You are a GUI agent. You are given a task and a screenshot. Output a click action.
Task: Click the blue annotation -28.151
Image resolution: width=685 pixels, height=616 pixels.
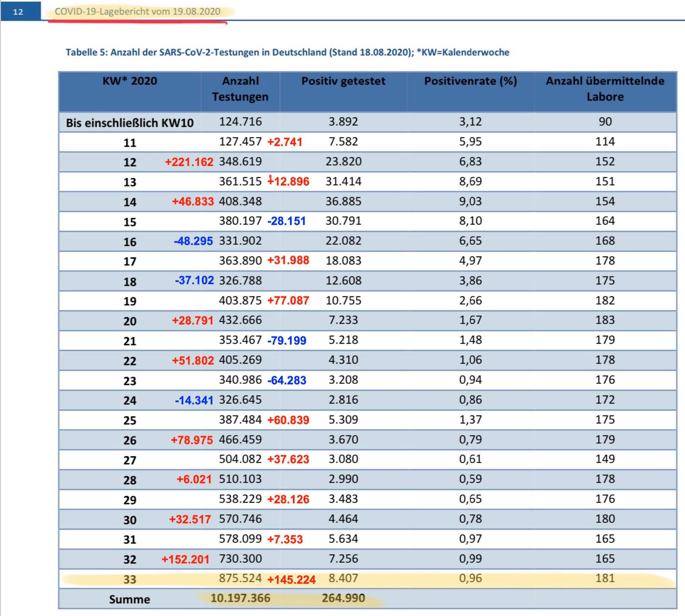[286, 221]
